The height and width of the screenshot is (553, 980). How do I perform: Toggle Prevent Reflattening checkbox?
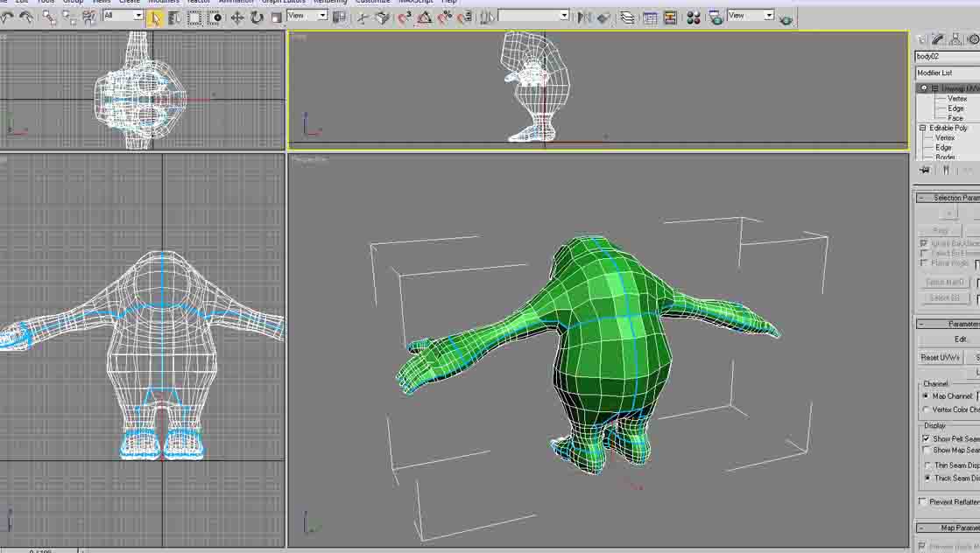[x=923, y=501]
